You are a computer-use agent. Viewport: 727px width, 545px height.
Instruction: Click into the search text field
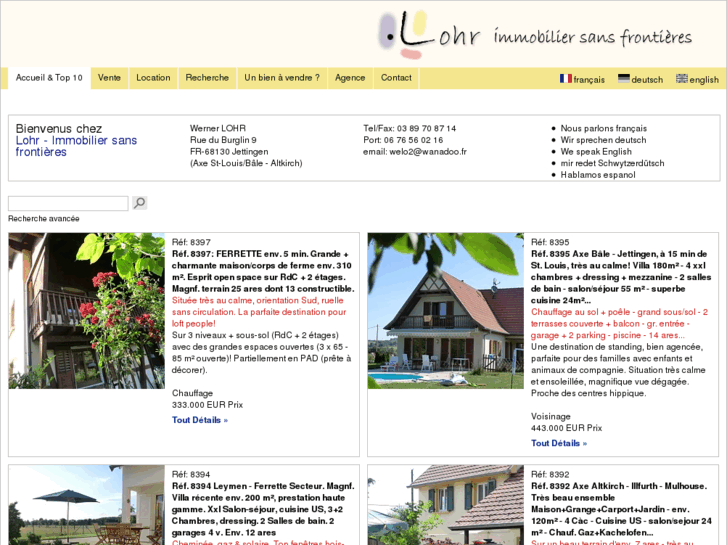tap(68, 203)
